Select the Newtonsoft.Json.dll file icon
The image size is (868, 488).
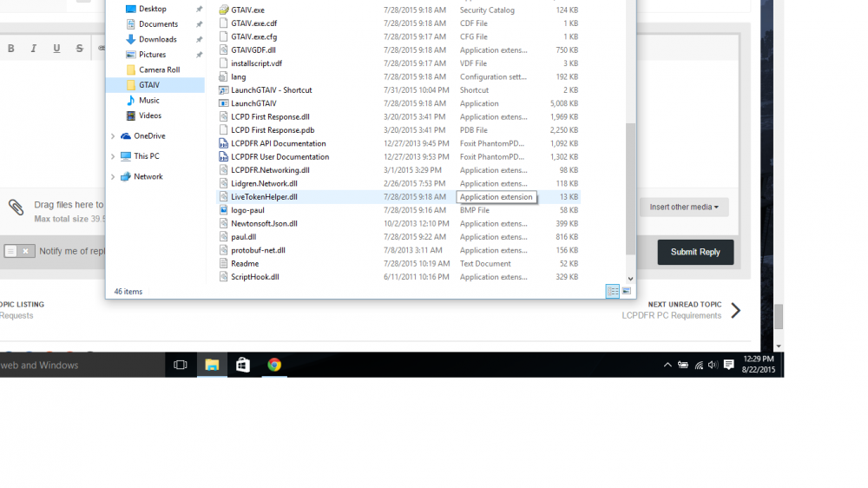click(x=224, y=224)
